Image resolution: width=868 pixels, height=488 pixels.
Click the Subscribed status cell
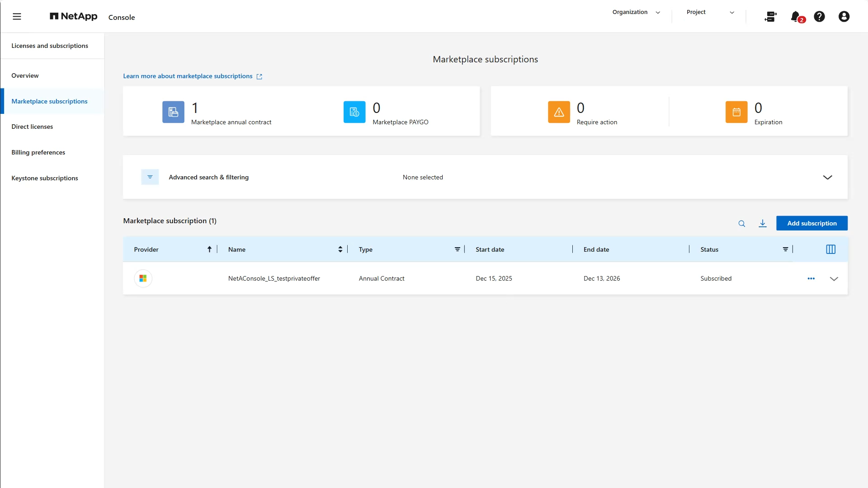[716, 279]
